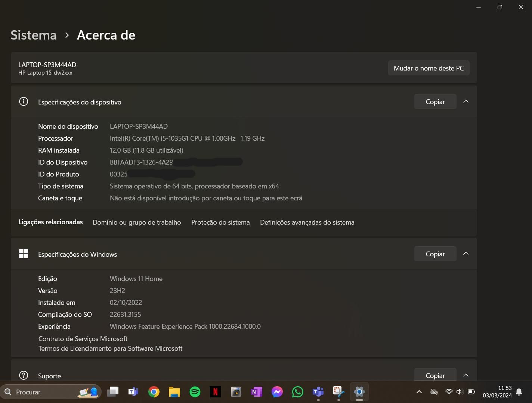Open OneNote from taskbar
Screen dimensions: 532x403
tap(257, 392)
